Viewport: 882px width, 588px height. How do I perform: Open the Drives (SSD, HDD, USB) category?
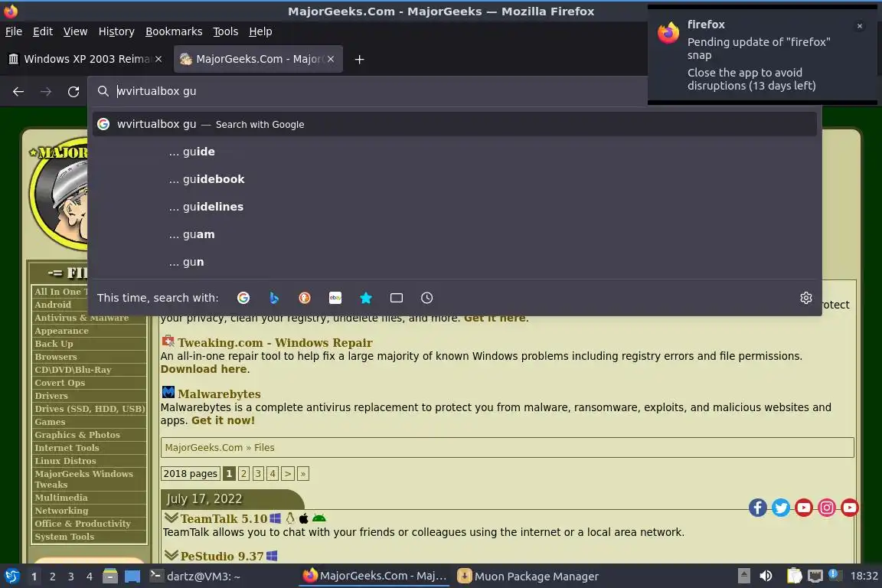pos(89,409)
